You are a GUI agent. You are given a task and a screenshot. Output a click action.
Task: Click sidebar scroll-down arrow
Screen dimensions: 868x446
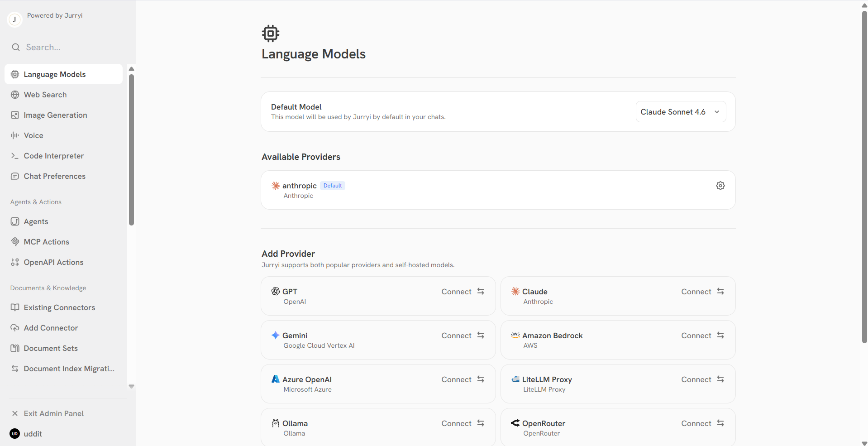[131, 387]
